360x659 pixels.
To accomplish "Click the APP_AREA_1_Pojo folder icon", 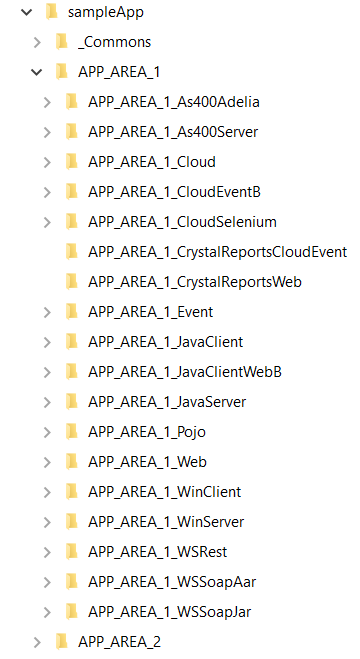I will [x=72, y=432].
